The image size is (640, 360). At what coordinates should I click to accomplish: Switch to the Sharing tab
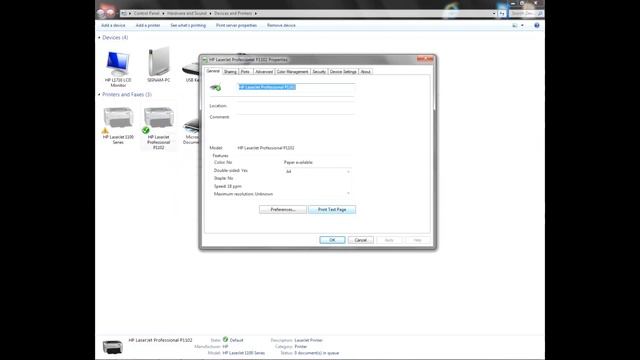pyautogui.click(x=230, y=71)
